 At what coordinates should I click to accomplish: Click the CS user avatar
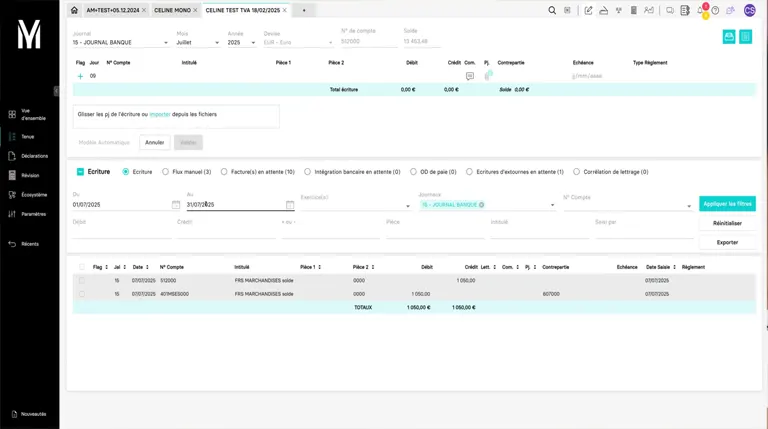749,10
